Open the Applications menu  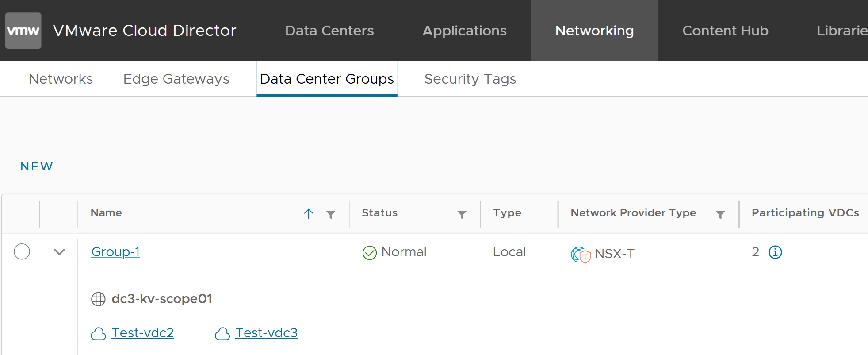point(464,31)
